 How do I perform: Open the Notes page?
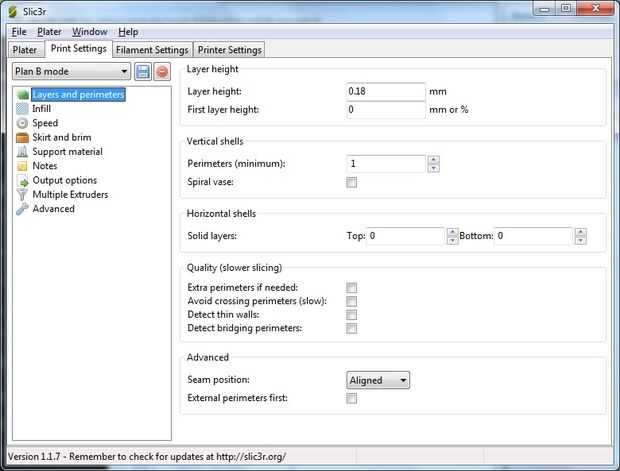coord(45,166)
